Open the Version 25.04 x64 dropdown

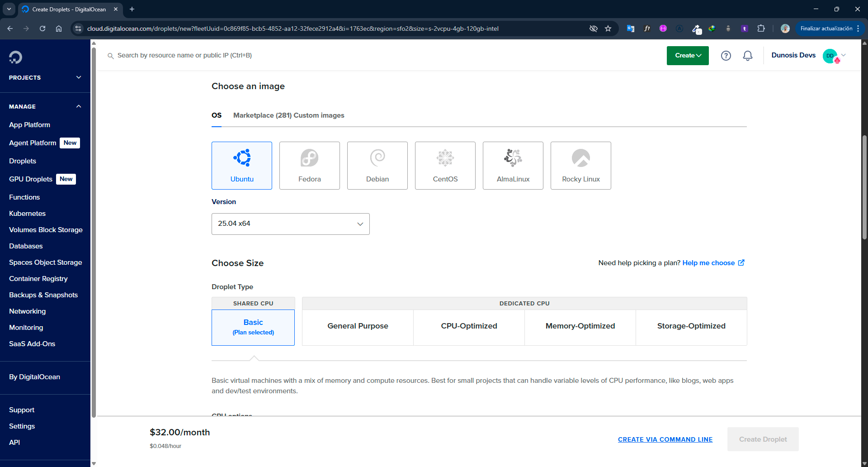290,224
